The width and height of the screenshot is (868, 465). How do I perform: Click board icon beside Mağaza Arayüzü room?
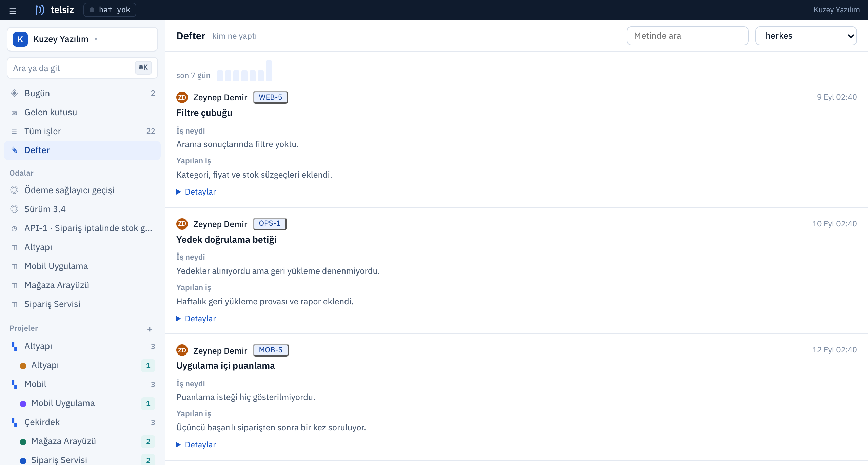point(14,286)
